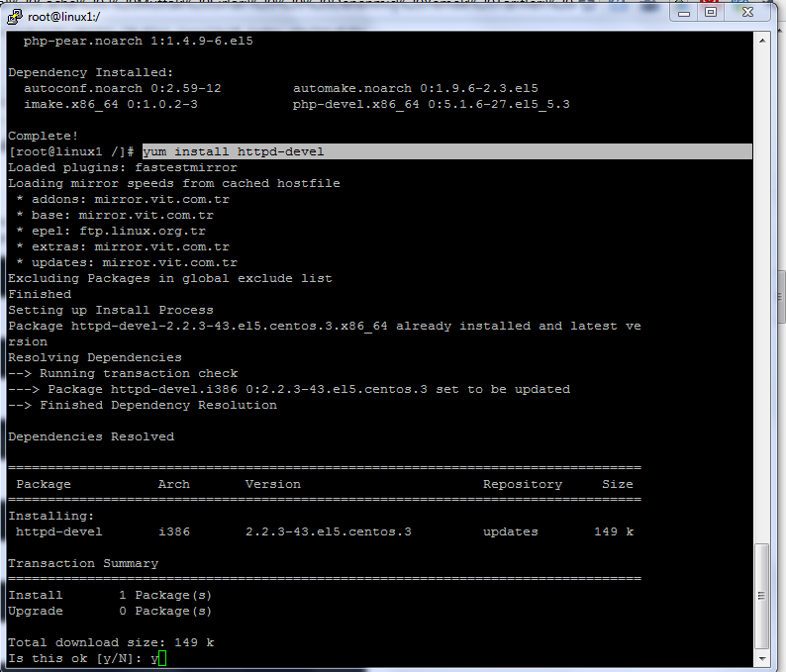Click the "Complete!" output line
Screen dimensions: 786x672
43,136
